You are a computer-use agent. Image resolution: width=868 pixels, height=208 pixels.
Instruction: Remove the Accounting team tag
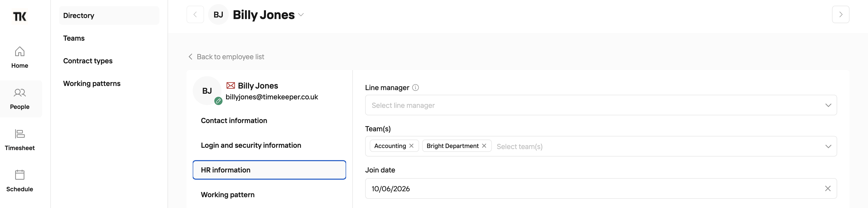[x=411, y=145]
